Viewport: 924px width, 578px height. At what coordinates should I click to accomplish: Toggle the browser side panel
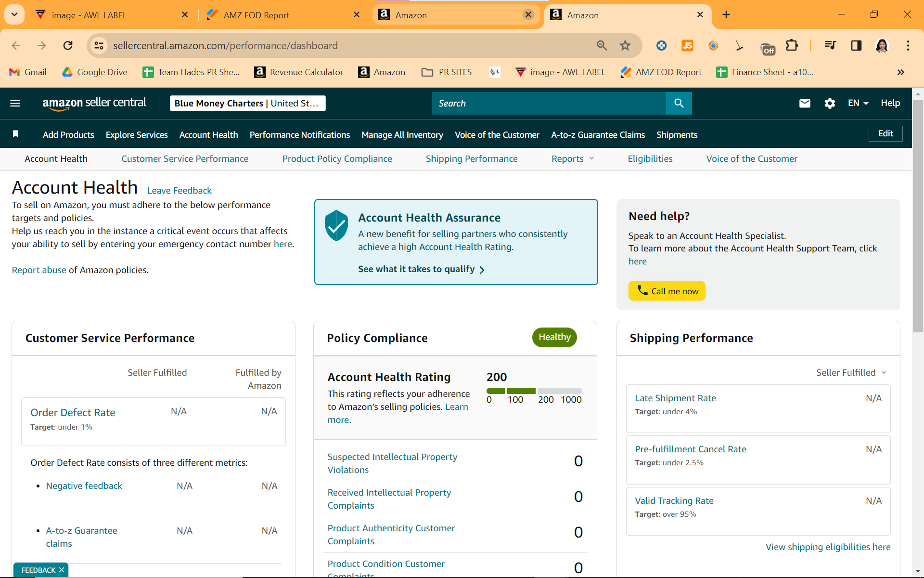coord(856,45)
